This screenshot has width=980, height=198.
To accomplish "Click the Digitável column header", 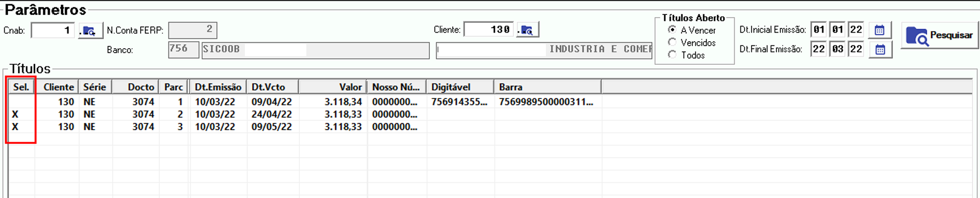I will coord(460,87).
